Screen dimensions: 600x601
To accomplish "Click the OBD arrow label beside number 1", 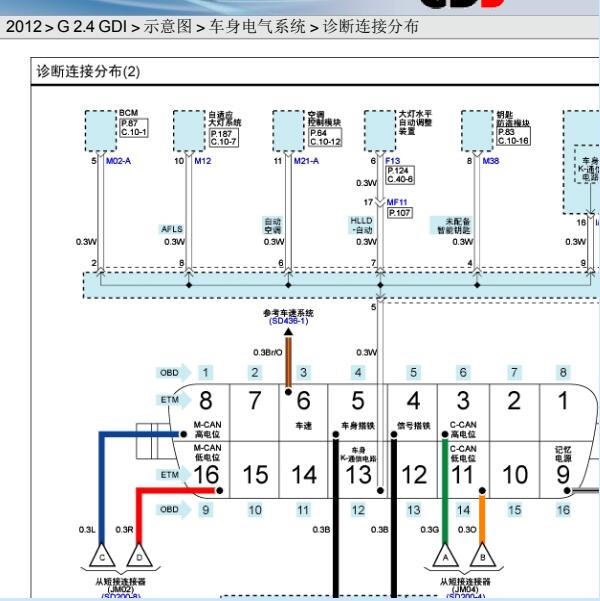I will pyautogui.click(x=173, y=373).
